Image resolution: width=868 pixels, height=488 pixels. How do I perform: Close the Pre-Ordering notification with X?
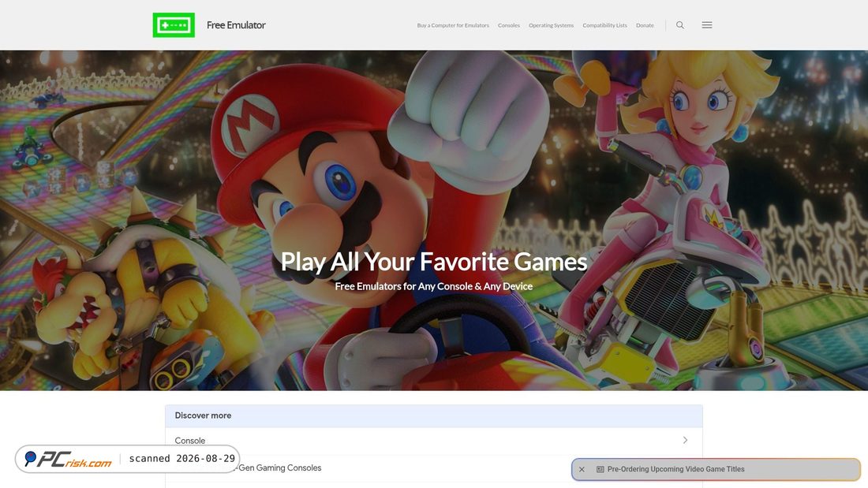[x=582, y=469]
